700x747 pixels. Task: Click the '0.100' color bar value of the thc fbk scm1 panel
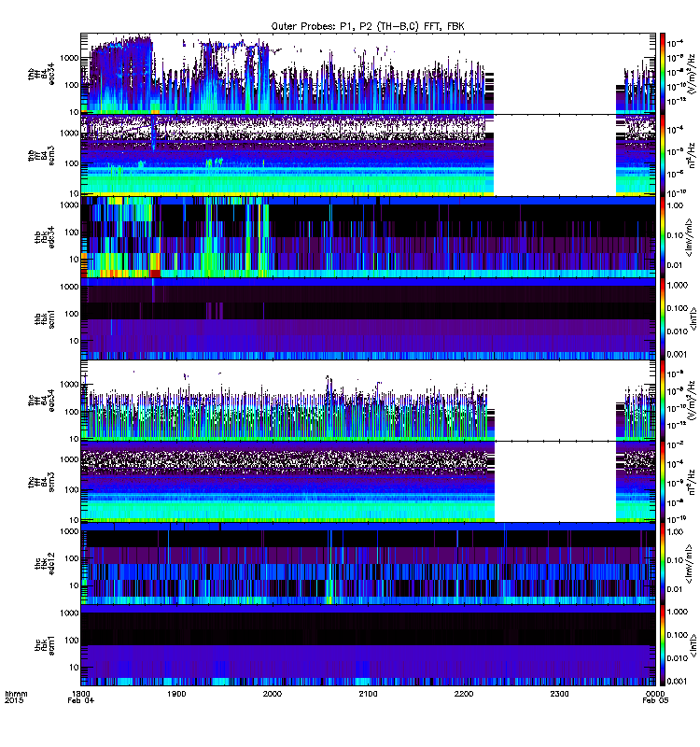(x=678, y=635)
